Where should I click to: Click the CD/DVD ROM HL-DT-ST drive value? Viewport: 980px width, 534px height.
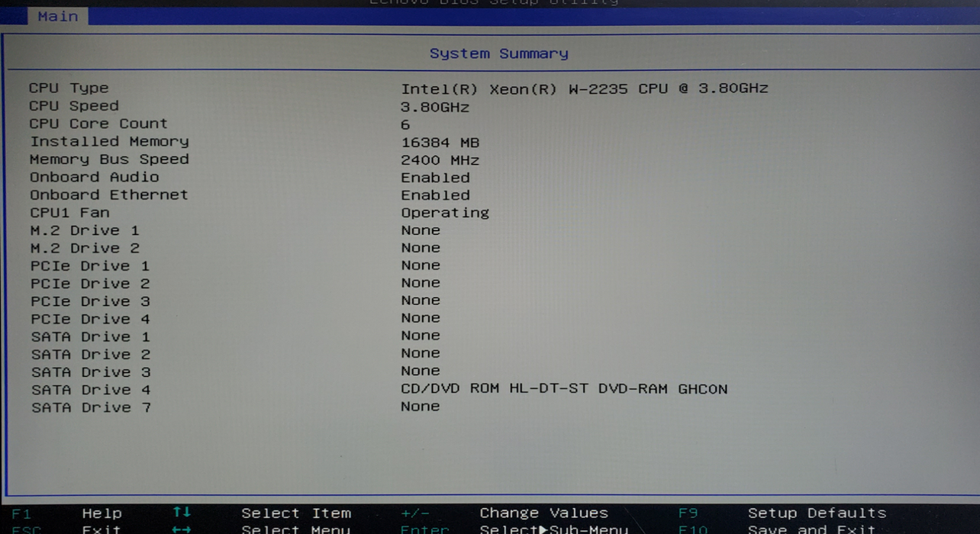click(564, 389)
